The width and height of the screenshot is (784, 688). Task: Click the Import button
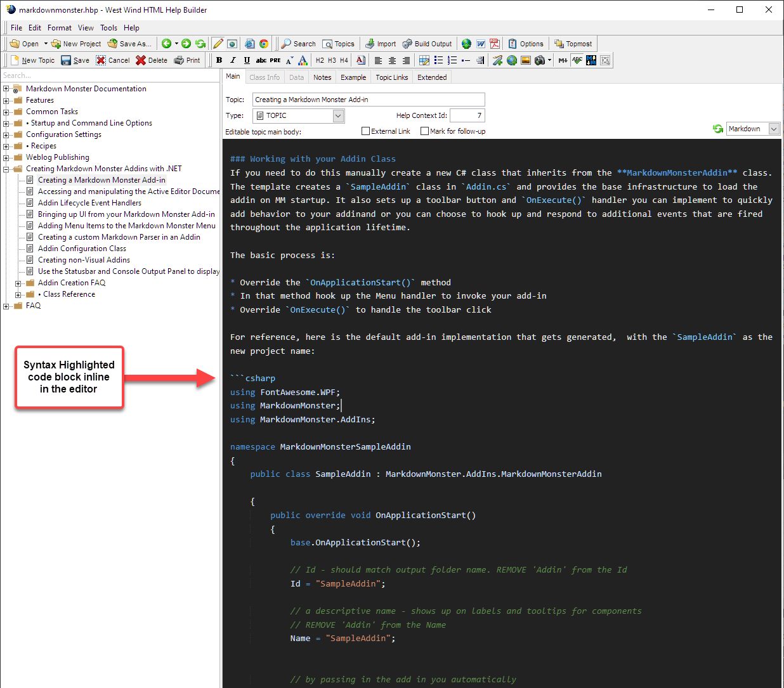[x=381, y=44]
